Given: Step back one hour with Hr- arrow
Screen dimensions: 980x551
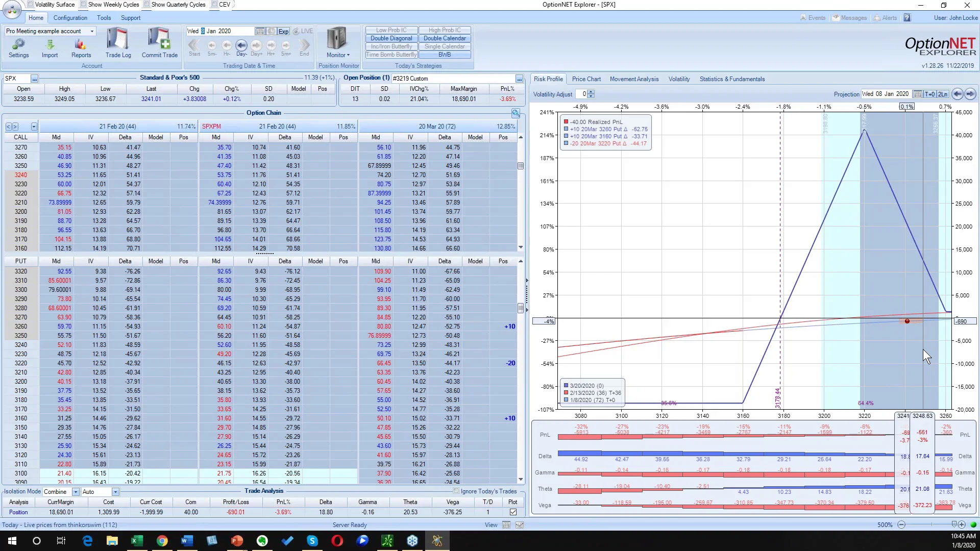Looking at the screenshot, I should pos(227,45).
